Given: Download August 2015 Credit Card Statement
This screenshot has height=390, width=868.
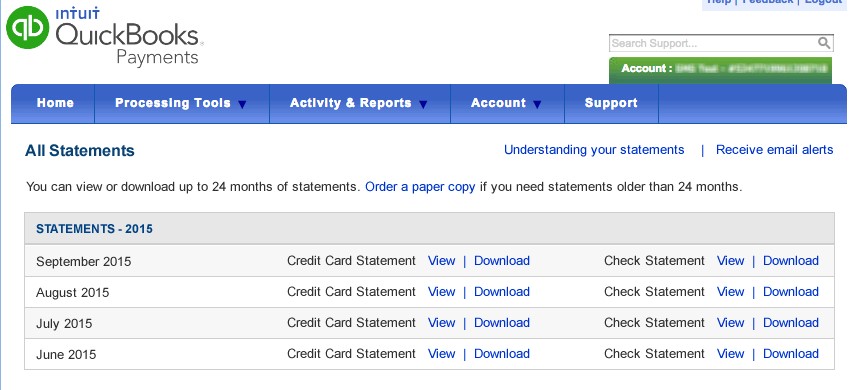Looking at the screenshot, I should coord(502,292).
